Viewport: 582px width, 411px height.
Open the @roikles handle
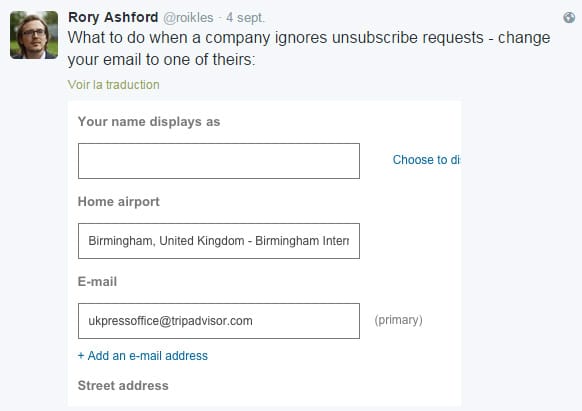point(188,17)
